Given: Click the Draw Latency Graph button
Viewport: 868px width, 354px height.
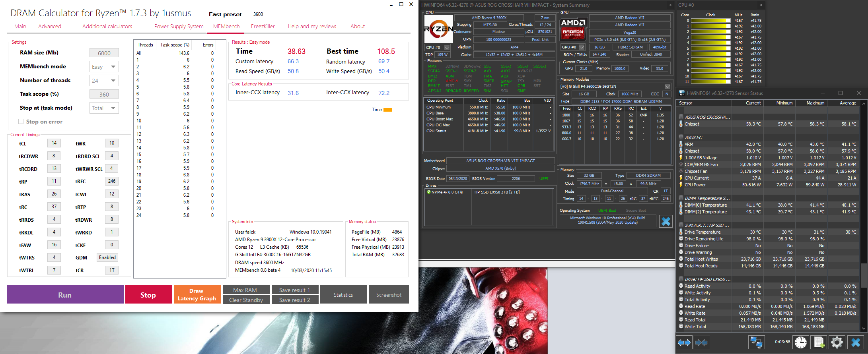Looking at the screenshot, I should [x=197, y=295].
